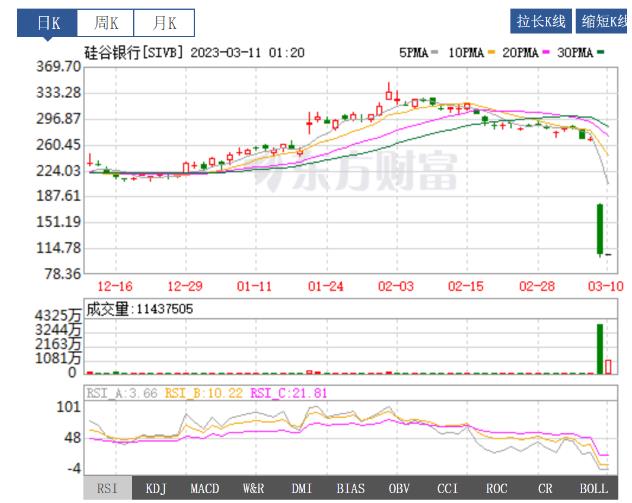Switch to the KDJ indicator tab
The image size is (632, 503).
(x=156, y=488)
